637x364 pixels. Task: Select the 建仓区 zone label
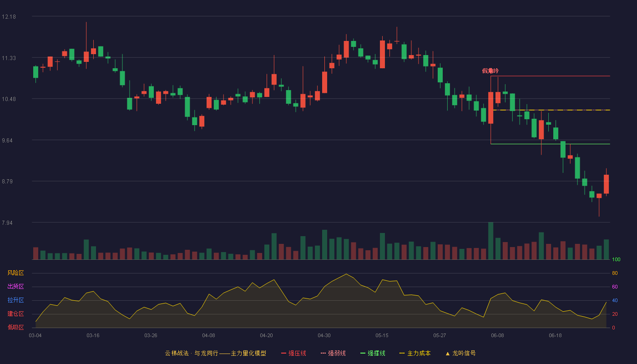(x=15, y=314)
